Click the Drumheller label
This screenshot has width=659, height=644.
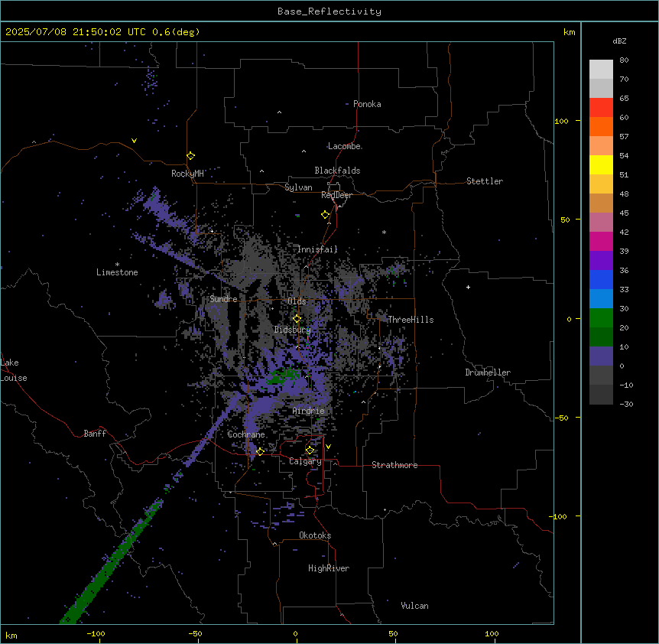pyautogui.click(x=488, y=372)
